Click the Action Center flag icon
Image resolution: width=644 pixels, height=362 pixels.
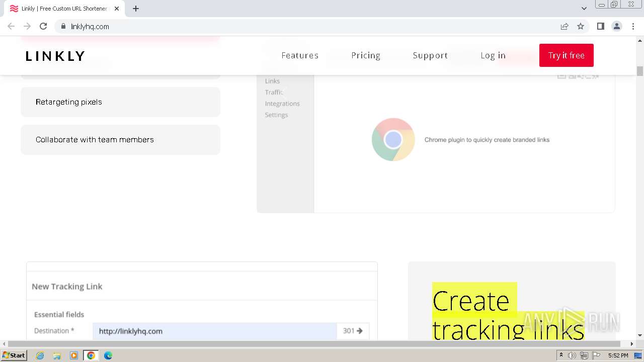[596, 355]
